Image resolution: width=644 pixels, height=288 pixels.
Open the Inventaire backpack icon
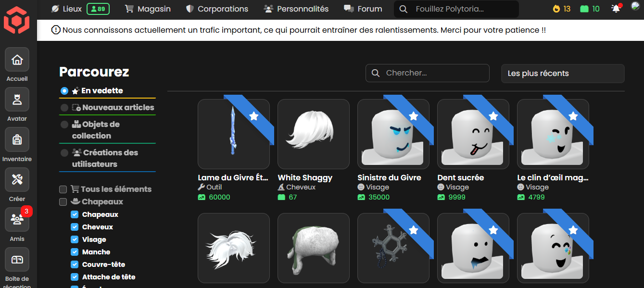[x=17, y=140]
